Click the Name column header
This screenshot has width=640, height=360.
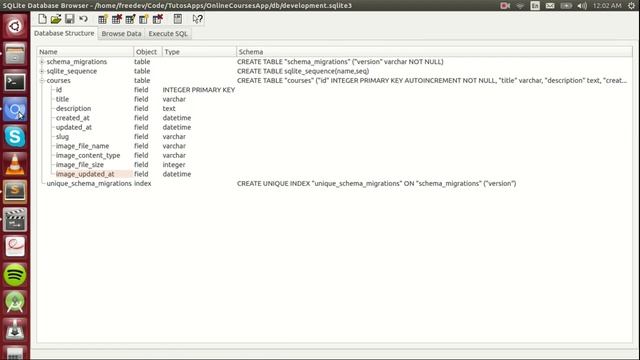click(85, 52)
